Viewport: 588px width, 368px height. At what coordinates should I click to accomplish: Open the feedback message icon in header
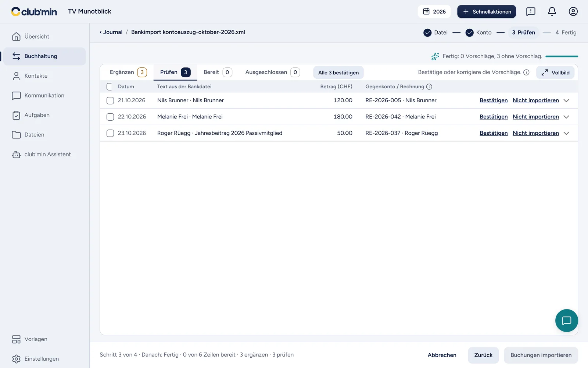(531, 11)
